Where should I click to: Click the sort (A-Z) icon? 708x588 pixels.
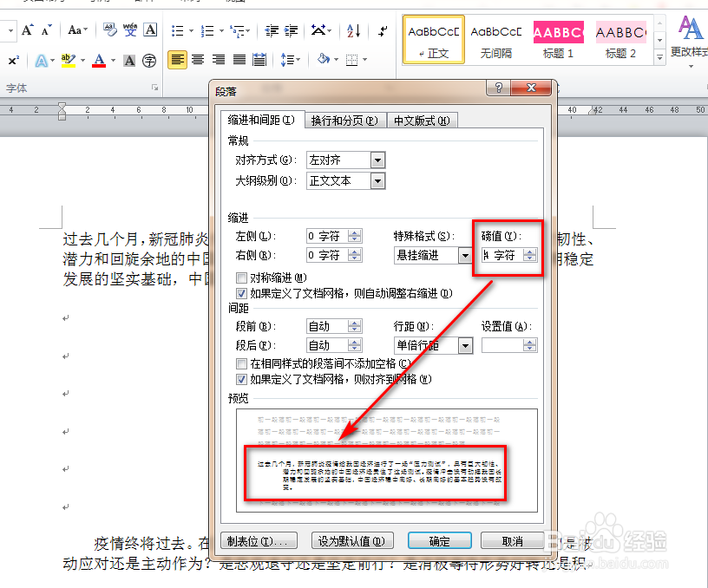(352, 32)
